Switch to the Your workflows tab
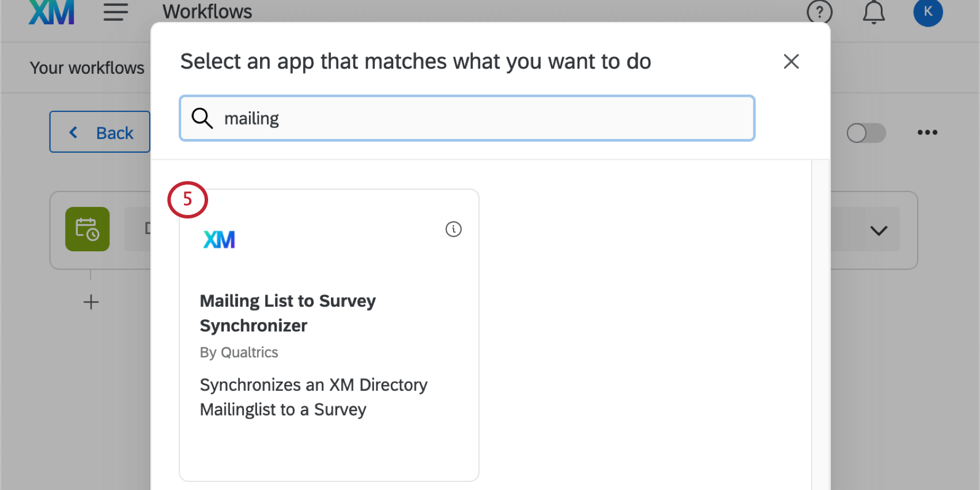The height and width of the screenshot is (490, 980). tap(87, 68)
